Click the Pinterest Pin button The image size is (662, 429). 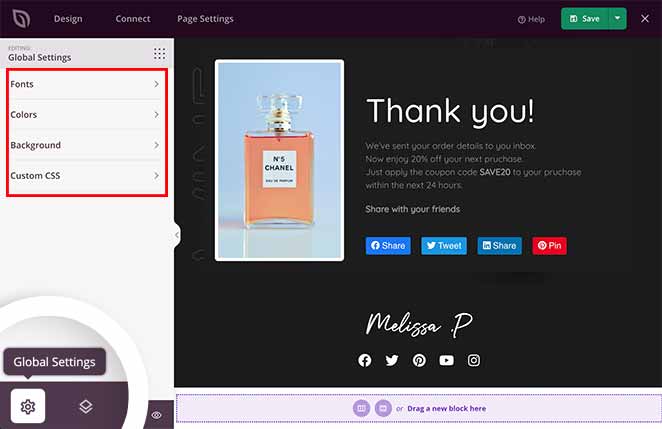coord(549,245)
